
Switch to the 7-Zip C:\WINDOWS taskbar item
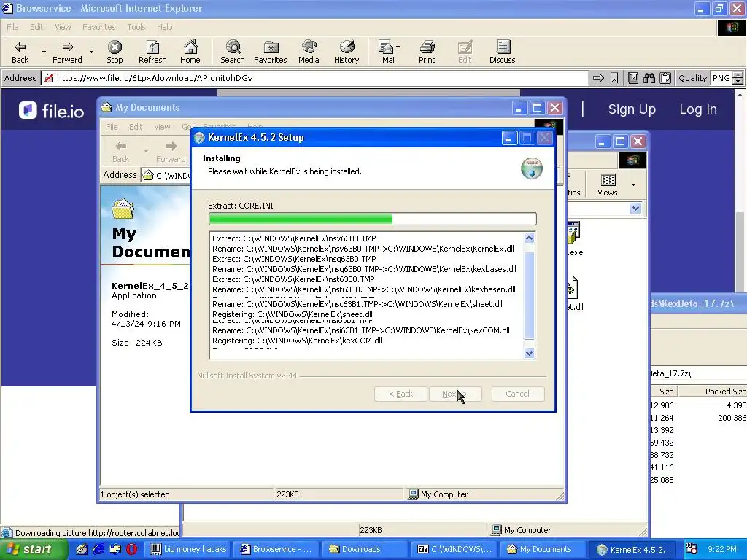[x=455, y=549]
